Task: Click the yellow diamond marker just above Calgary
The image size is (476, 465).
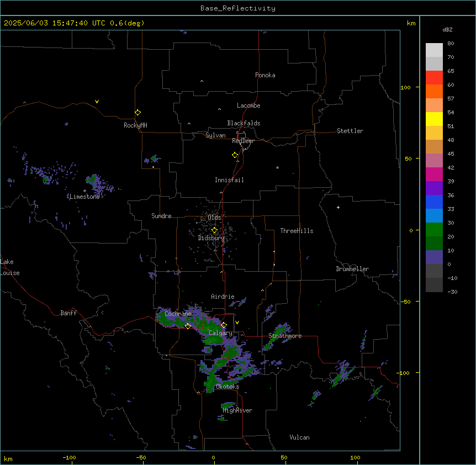Action: tap(224, 325)
